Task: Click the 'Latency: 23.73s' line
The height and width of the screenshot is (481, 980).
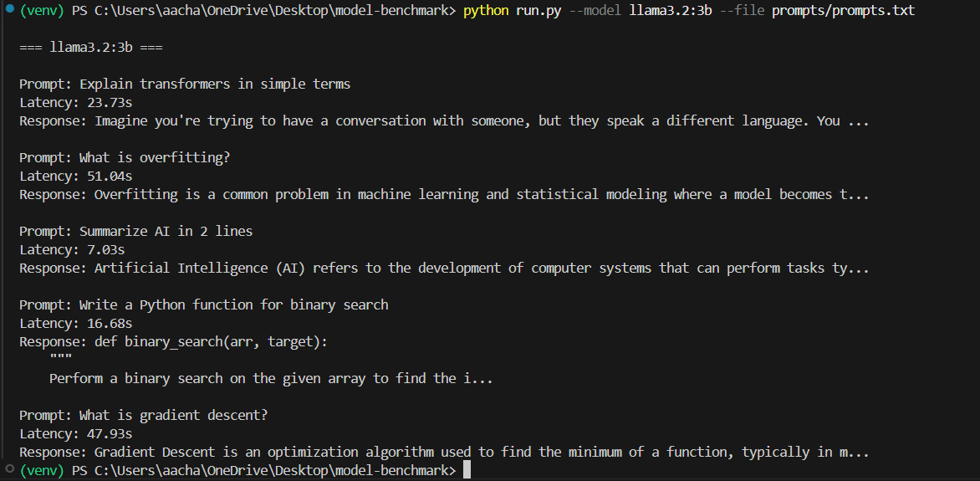Action: (75, 103)
